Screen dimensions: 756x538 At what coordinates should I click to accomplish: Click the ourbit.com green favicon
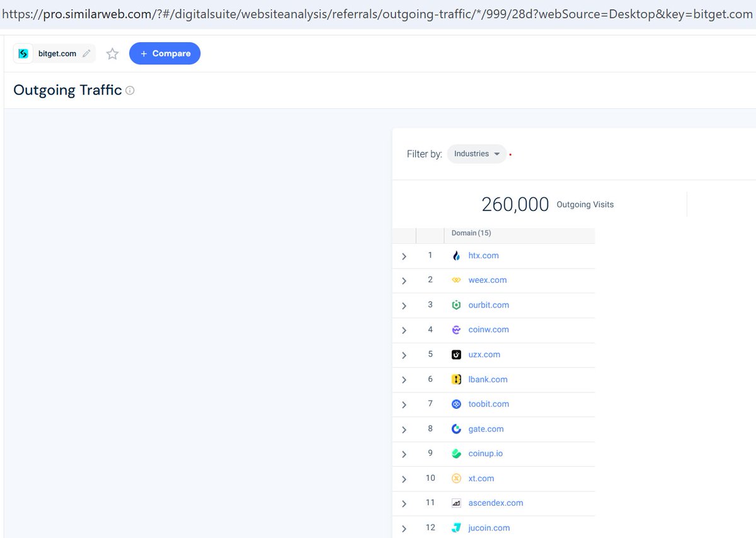pos(457,305)
